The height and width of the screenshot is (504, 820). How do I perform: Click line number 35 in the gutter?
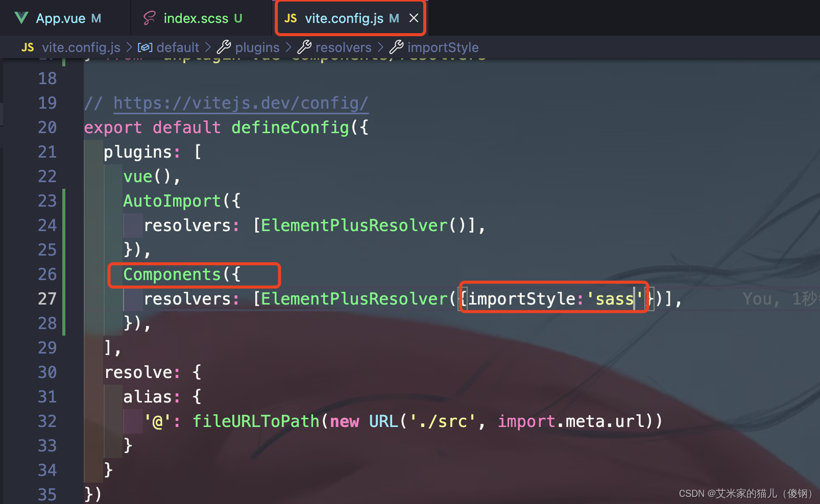point(47,495)
